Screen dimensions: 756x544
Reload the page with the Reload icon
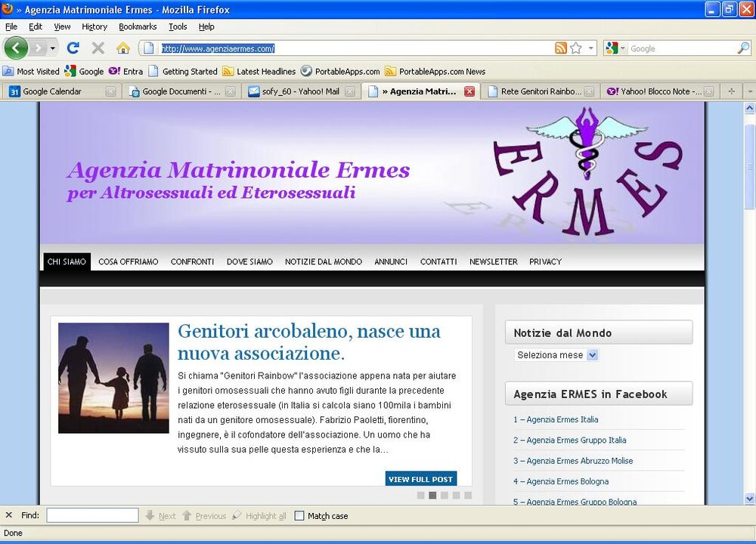(73, 48)
